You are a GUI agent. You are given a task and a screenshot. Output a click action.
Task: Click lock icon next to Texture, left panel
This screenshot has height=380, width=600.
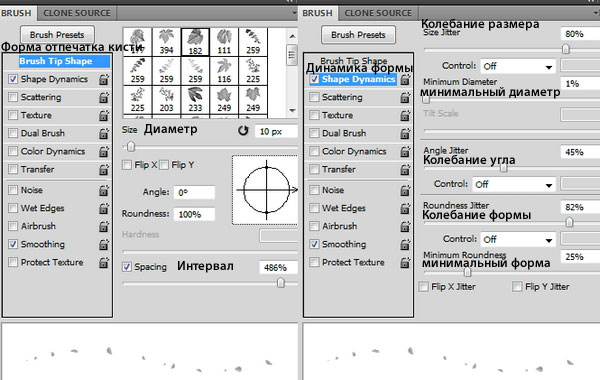point(104,115)
